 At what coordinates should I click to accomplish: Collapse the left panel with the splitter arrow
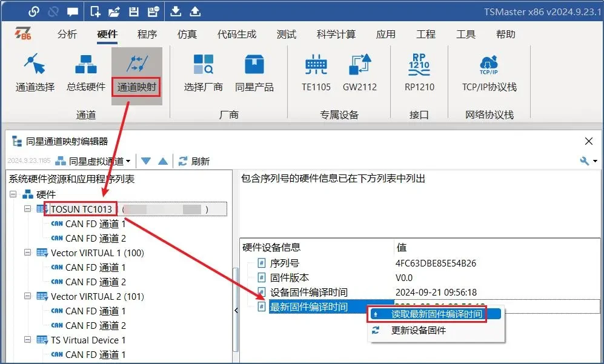(x=236, y=311)
